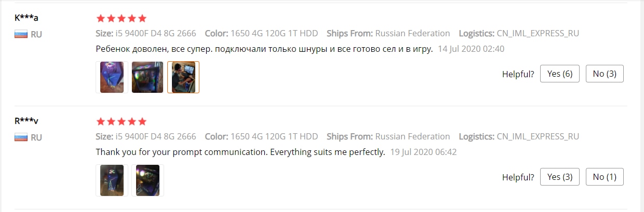The width and height of the screenshot is (644, 212).
Task: Open highlighted third photo in K***a's review
Action: [183, 77]
